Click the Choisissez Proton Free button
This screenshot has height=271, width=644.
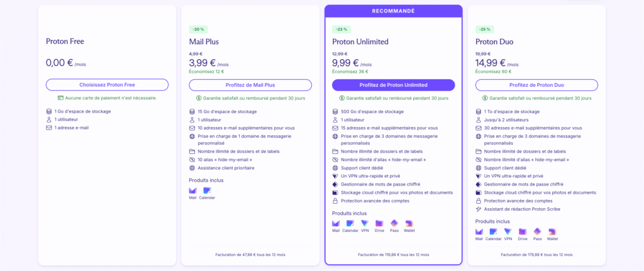click(x=107, y=85)
